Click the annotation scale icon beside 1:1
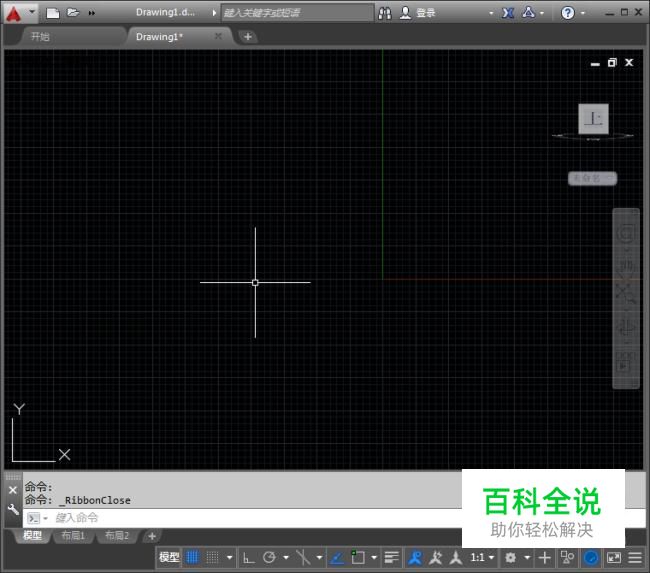Screen dimensions: 650x573 [456, 558]
